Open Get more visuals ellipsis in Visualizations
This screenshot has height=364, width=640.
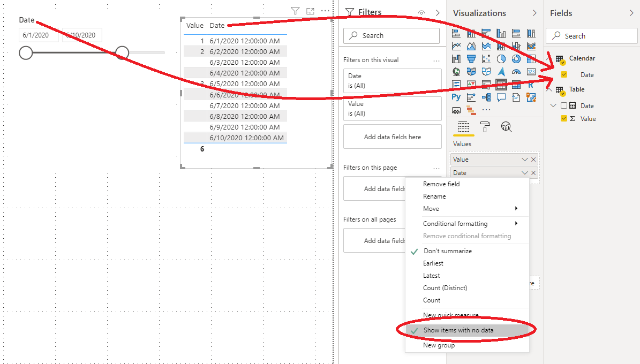point(486,110)
